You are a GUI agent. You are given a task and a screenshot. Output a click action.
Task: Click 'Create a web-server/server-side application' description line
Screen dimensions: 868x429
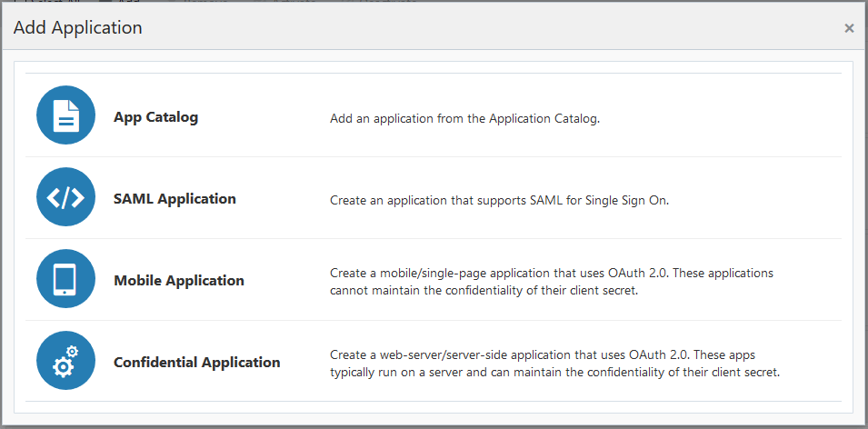[543, 354]
